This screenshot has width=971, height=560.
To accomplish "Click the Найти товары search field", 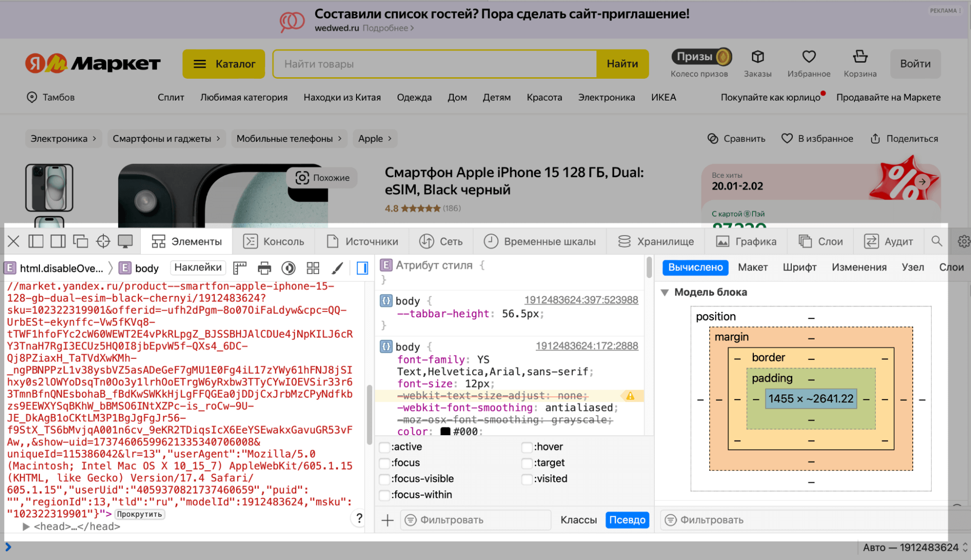I will (x=435, y=64).
